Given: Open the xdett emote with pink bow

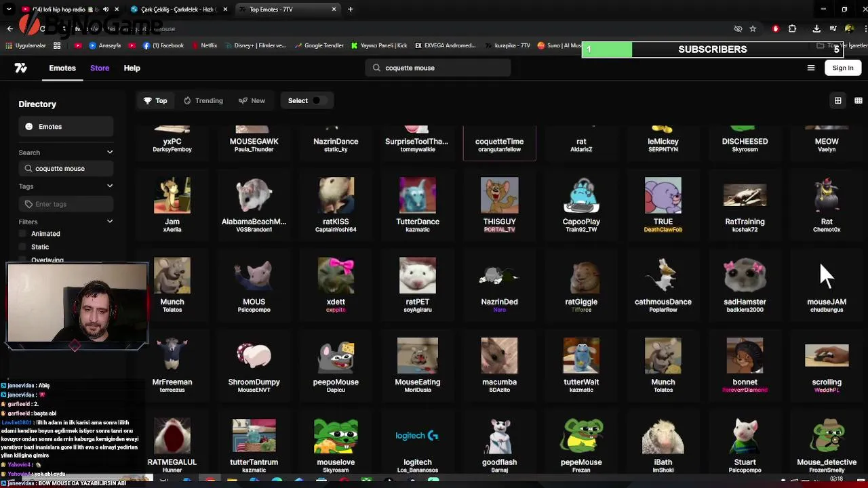Looking at the screenshot, I should coord(336,284).
